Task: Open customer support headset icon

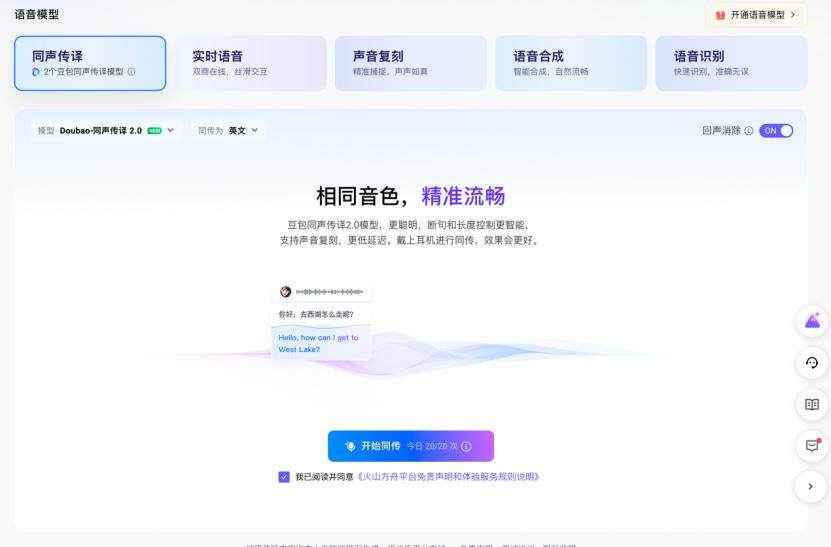Action: 812,363
